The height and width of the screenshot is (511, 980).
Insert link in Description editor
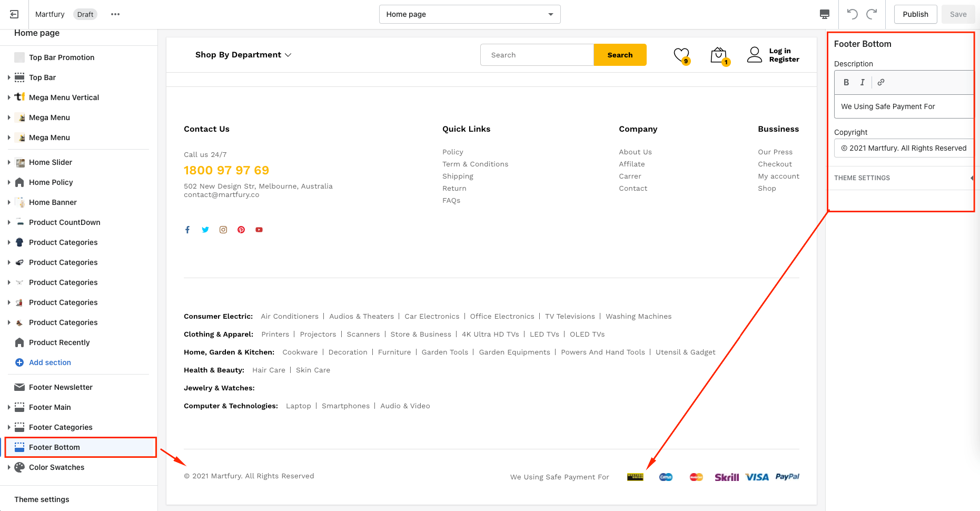881,82
